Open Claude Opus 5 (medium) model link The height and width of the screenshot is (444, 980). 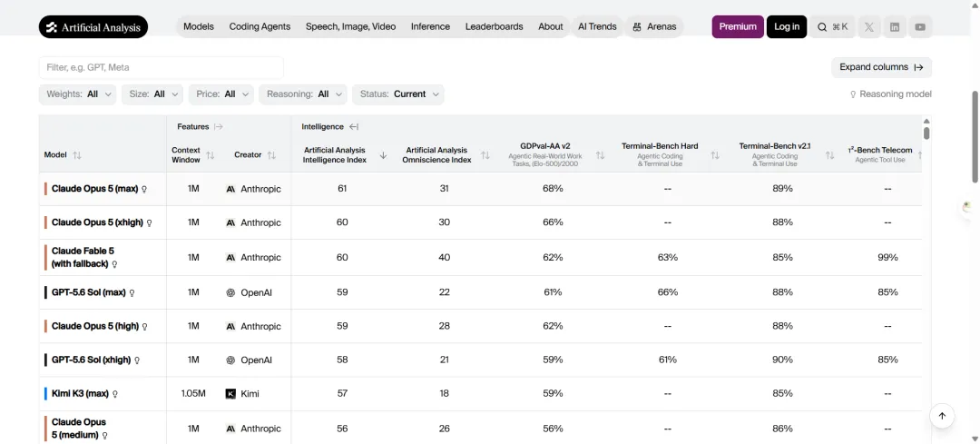pos(79,429)
